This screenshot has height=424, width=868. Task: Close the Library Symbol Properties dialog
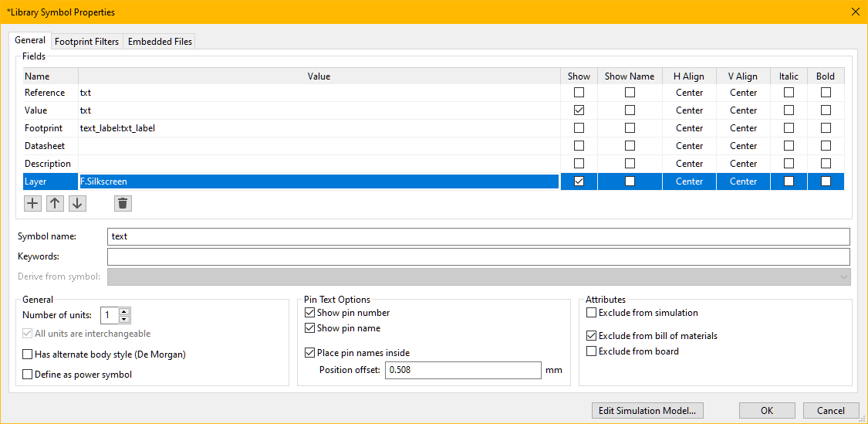(854, 12)
